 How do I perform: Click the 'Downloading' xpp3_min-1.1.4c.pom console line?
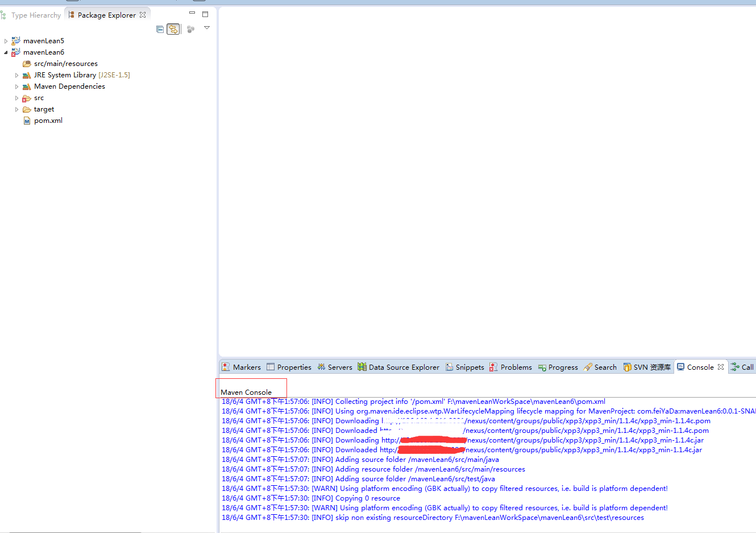pos(466,421)
